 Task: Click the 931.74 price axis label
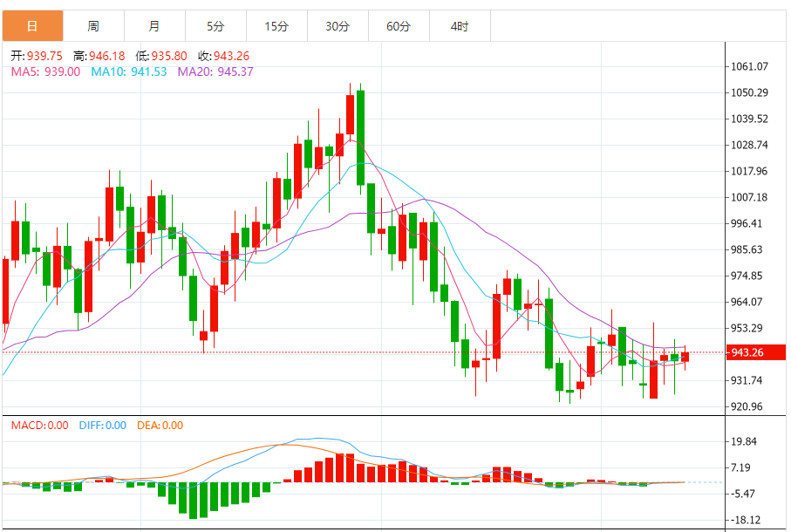[x=747, y=381]
